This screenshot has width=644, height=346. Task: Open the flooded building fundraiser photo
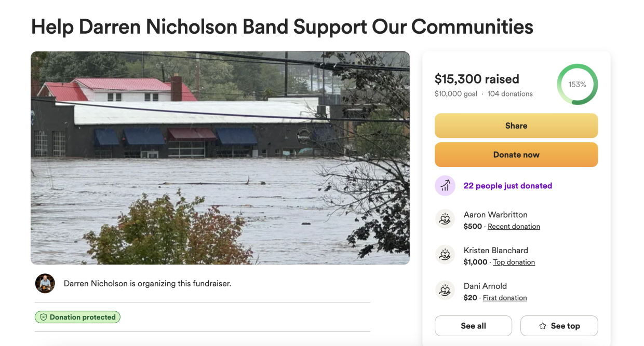[x=220, y=158]
